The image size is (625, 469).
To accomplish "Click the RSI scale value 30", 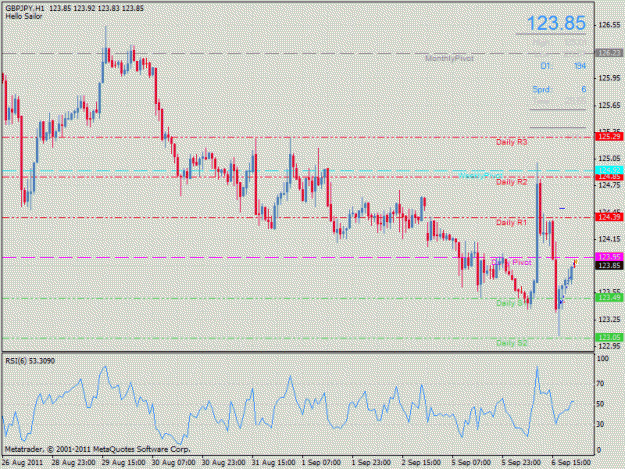I will tap(601, 424).
